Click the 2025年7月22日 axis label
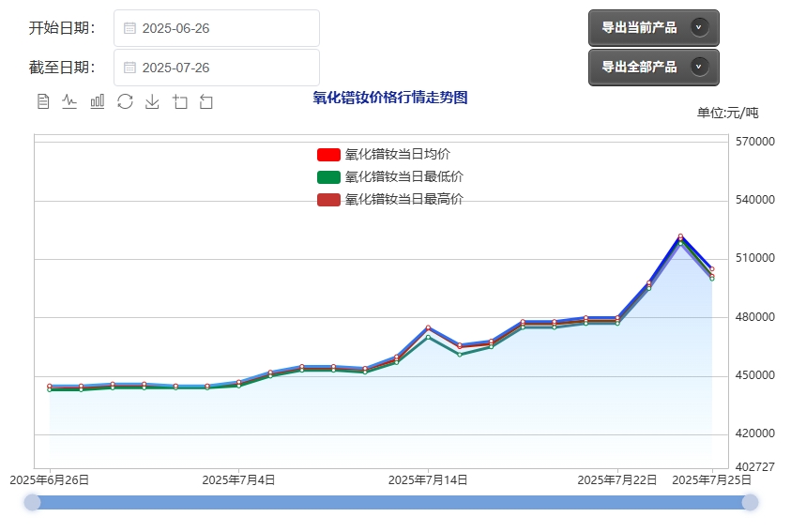This screenshot has width=806, height=532. [x=617, y=480]
